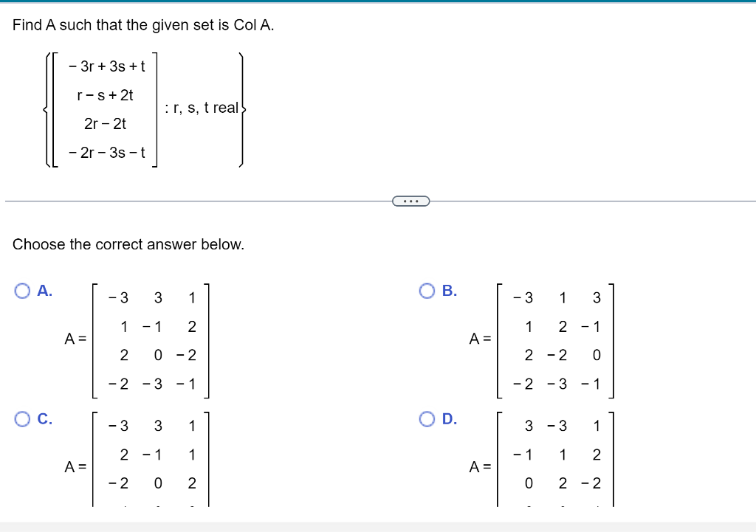Select answer choice C radio button
Image resolution: width=756 pixels, height=532 pixels.
pos(21,419)
